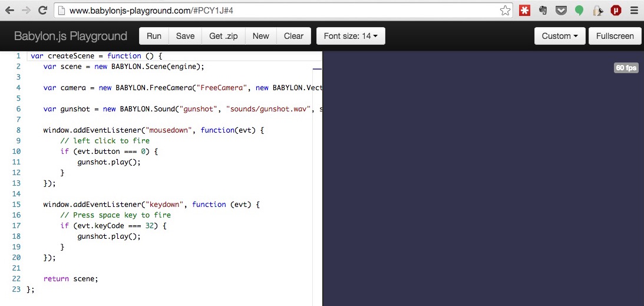644x306 pixels.
Task: Open the Font size: 14 dropdown
Action: [x=351, y=36]
